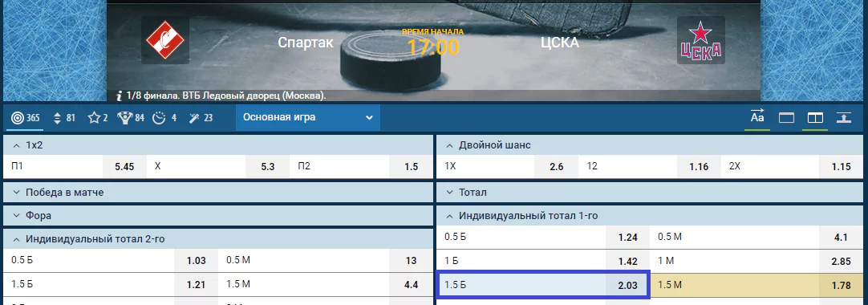
Task: Open the star favorites tab showing 2
Action: coord(97,118)
